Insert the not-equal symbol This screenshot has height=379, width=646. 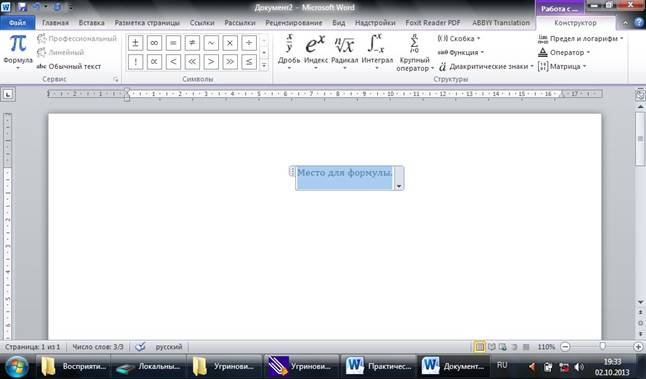click(192, 43)
